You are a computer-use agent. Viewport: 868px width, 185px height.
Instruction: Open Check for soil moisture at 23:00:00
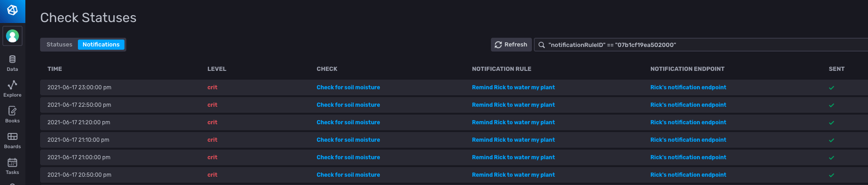pyautogui.click(x=348, y=87)
